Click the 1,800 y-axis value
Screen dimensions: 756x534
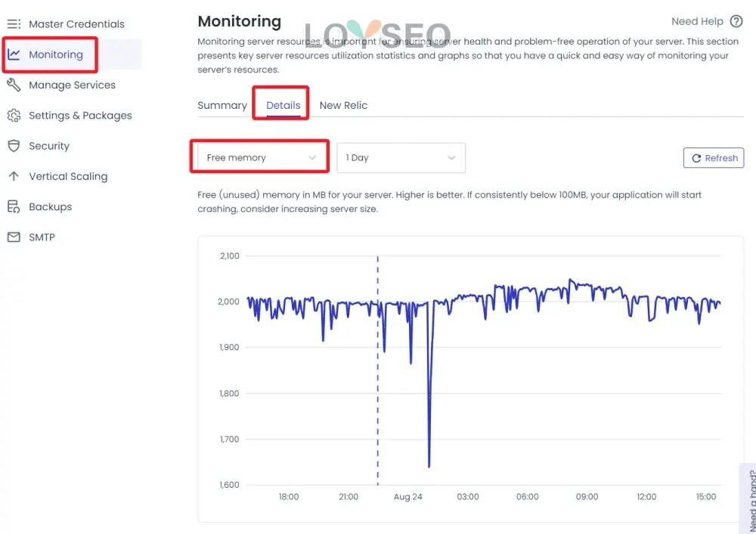[230, 393]
